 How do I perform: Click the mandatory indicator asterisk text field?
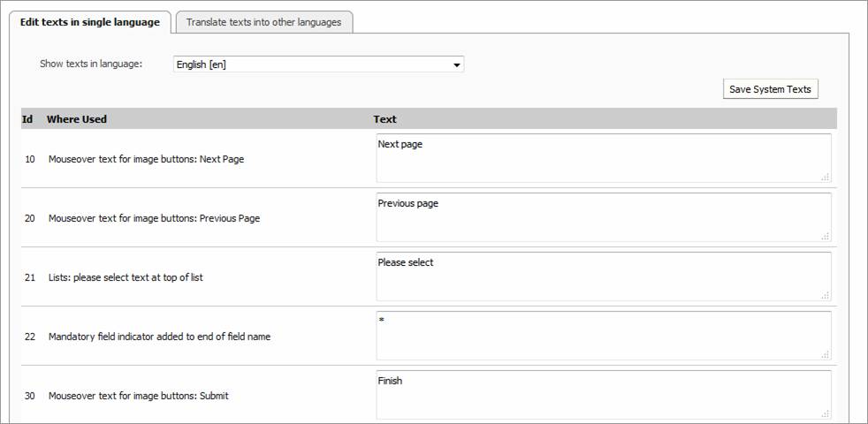603,335
